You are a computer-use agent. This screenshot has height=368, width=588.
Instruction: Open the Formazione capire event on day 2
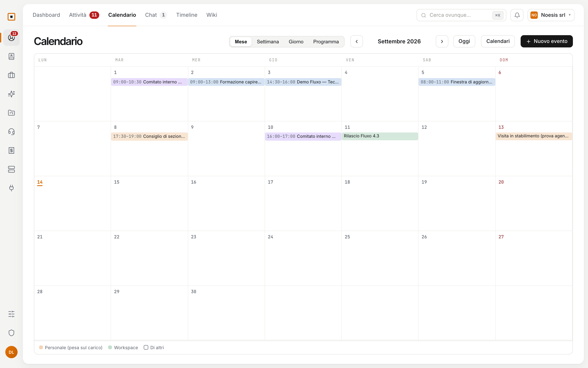(226, 82)
